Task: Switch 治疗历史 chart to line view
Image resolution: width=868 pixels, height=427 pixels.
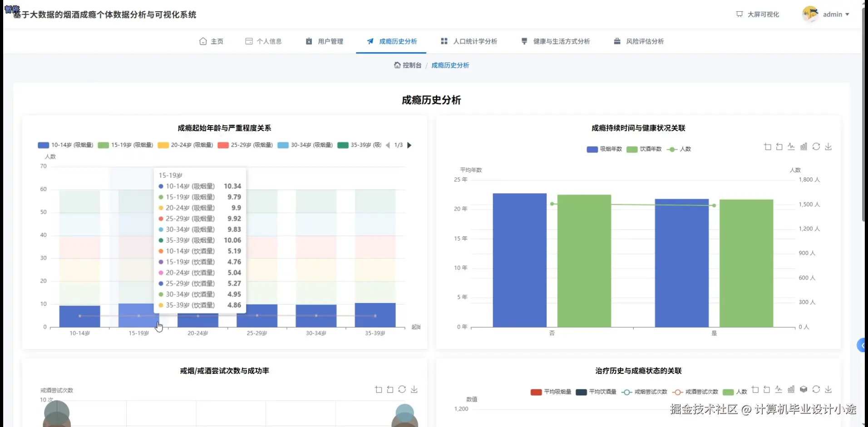Action: pos(779,389)
